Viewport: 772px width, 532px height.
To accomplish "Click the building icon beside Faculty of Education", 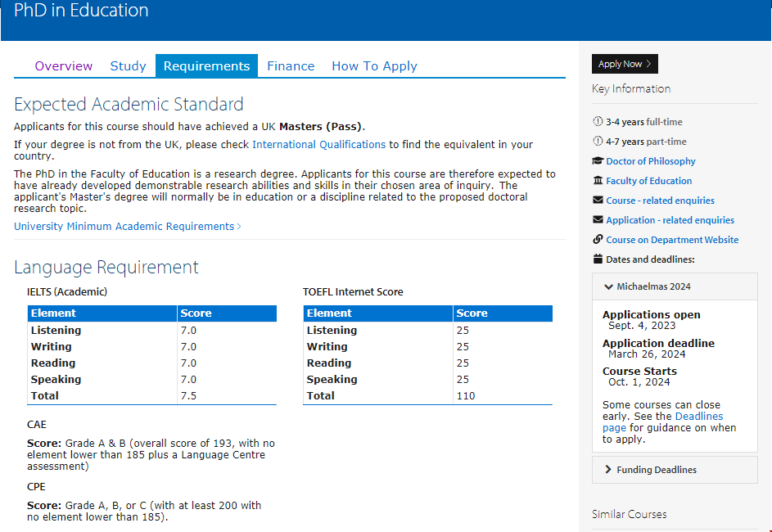I will (x=598, y=181).
